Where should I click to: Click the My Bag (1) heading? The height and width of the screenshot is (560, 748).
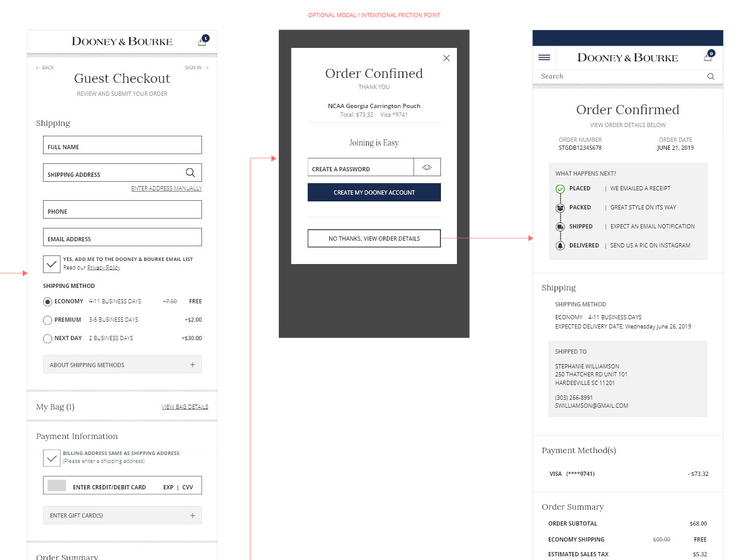coord(55,407)
